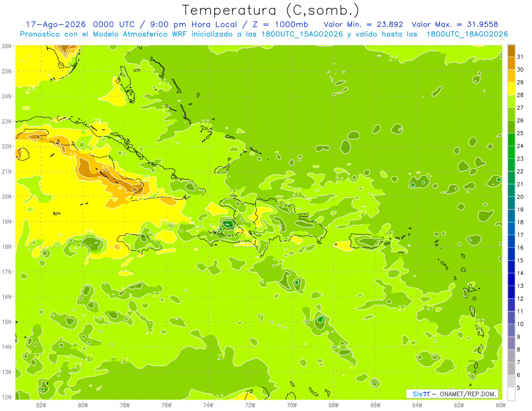Click the 26N latitude axis label
Viewport: 532px width, 411px height.
pos(6,46)
